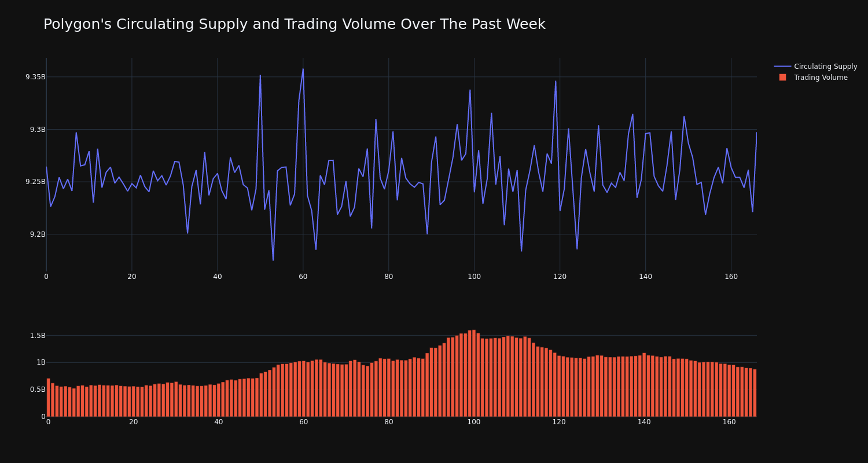Click the 120 tick label under volume chart
868x463 pixels.
coord(559,422)
